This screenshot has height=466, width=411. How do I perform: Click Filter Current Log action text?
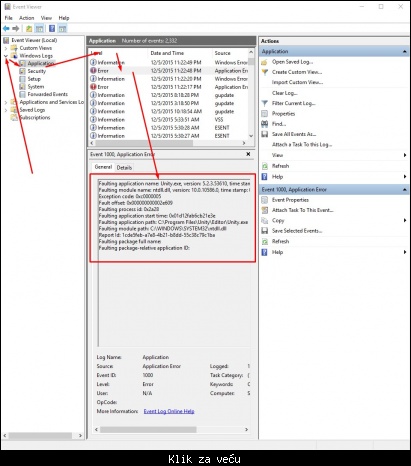tap(293, 103)
